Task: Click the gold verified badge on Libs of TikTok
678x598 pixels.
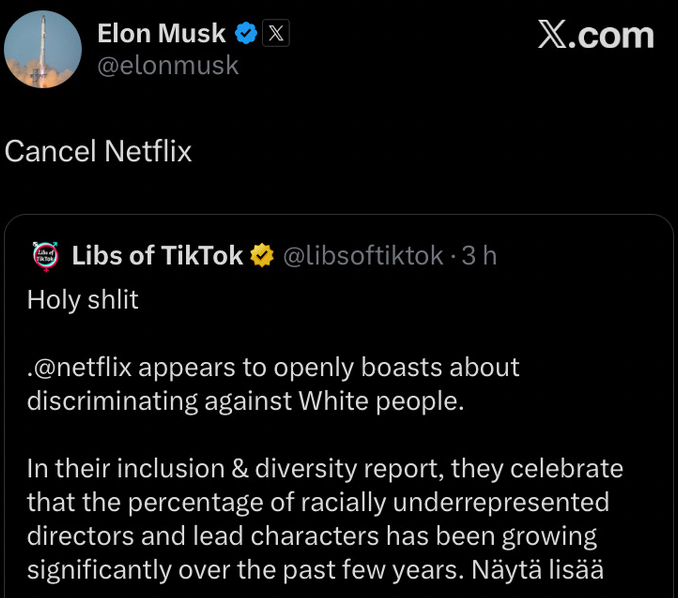Action: 262,256
